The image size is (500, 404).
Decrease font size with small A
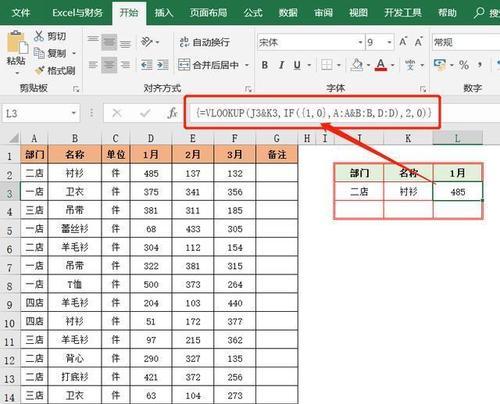coord(419,41)
